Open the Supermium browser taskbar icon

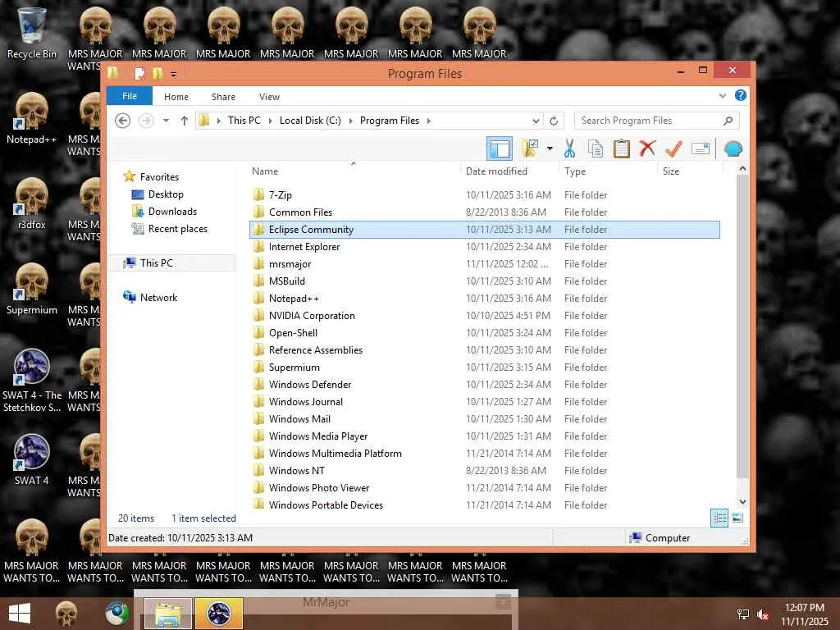tap(116, 614)
